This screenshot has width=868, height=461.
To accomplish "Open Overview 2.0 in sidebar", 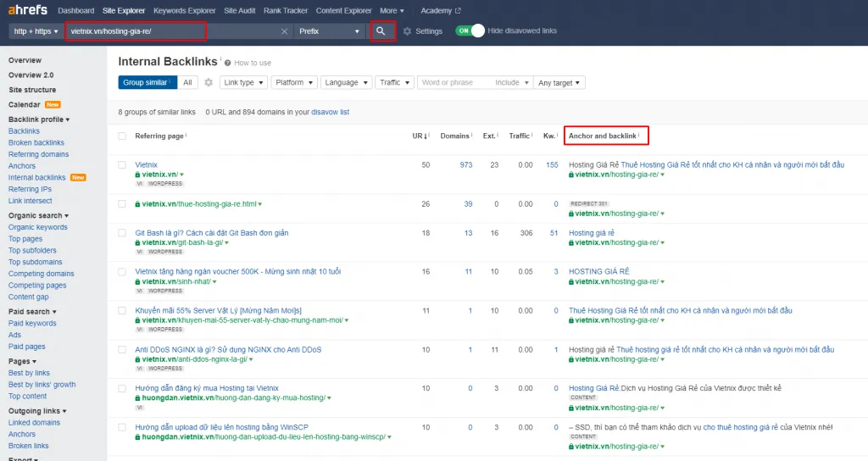I will click(x=31, y=75).
